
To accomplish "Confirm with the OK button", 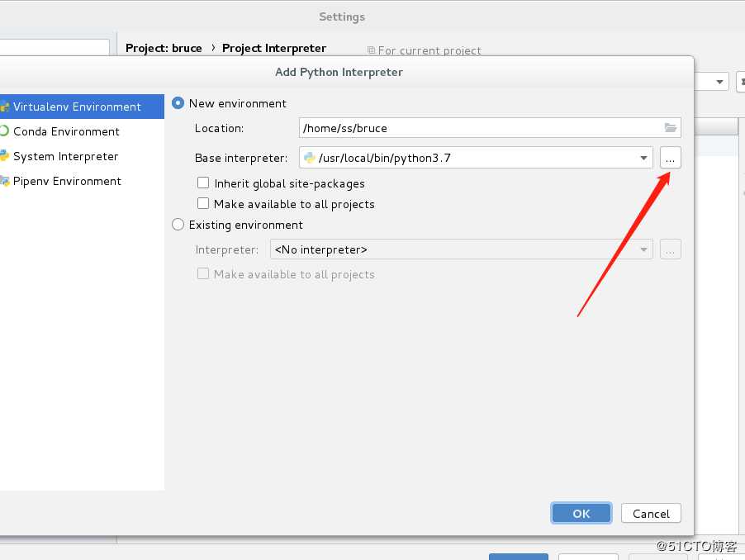I will tap(581, 514).
